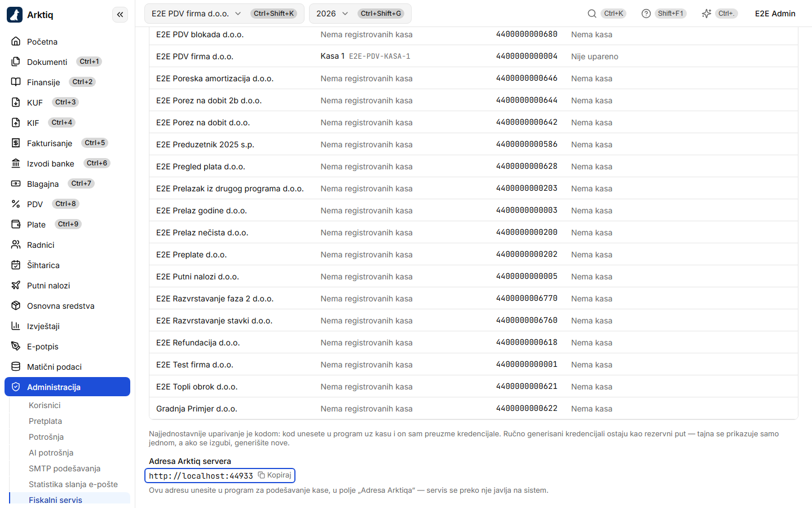Click the Matični podaci database icon

tap(16, 366)
